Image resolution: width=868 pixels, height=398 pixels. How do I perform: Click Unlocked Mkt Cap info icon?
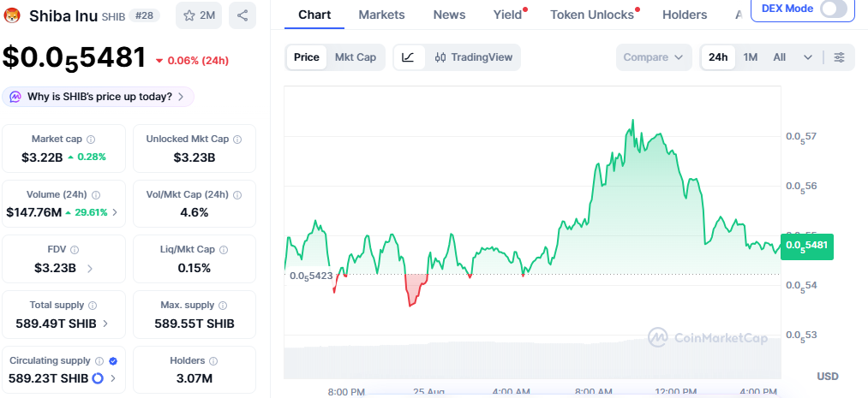click(237, 140)
